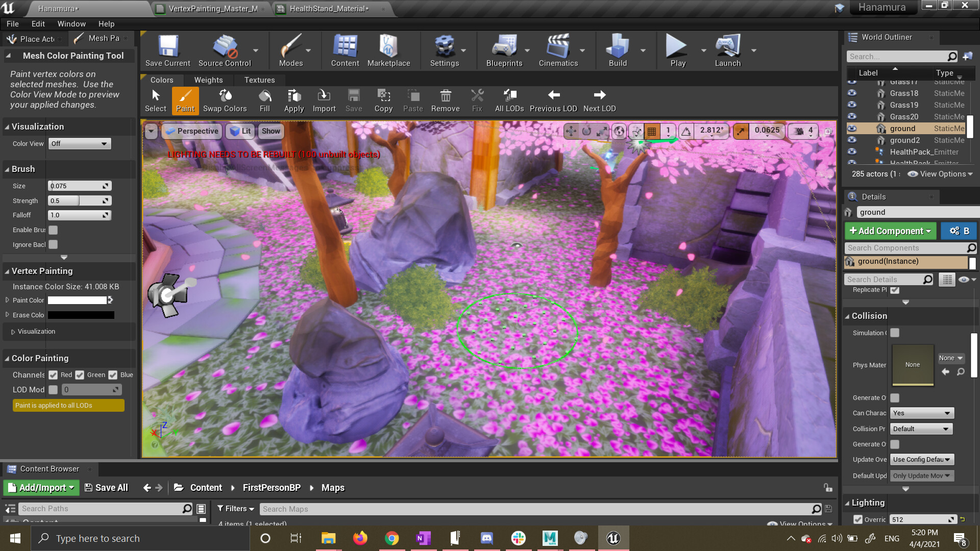Collapse the Collision section in Details

tap(848, 315)
